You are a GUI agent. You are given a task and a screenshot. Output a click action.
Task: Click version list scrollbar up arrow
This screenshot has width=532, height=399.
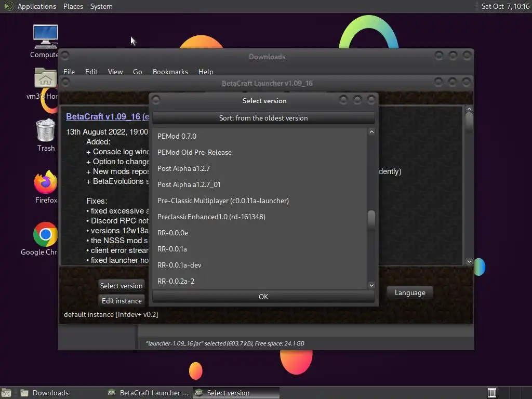point(371,132)
